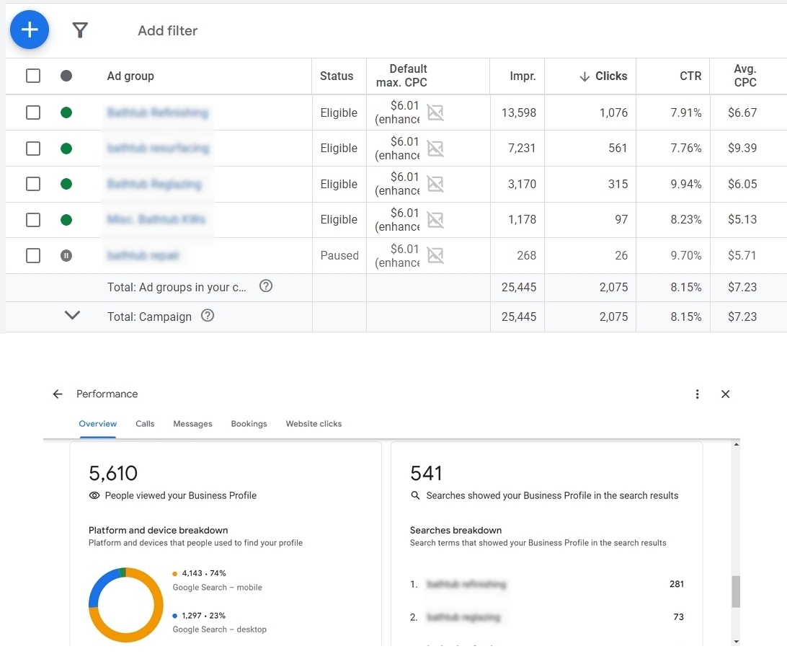The image size is (787, 672).
Task: Close the Performance panel
Action: (x=726, y=394)
